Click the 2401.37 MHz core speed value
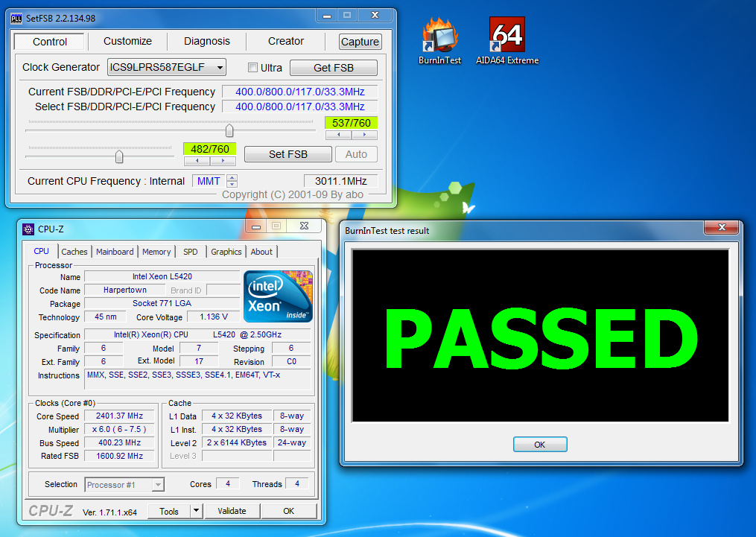756x537 pixels. click(x=120, y=416)
